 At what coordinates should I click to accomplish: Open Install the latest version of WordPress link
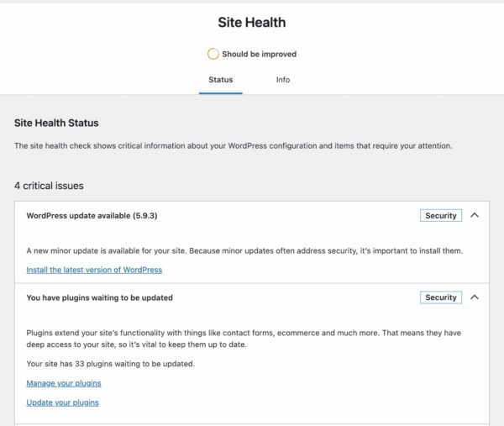point(94,270)
